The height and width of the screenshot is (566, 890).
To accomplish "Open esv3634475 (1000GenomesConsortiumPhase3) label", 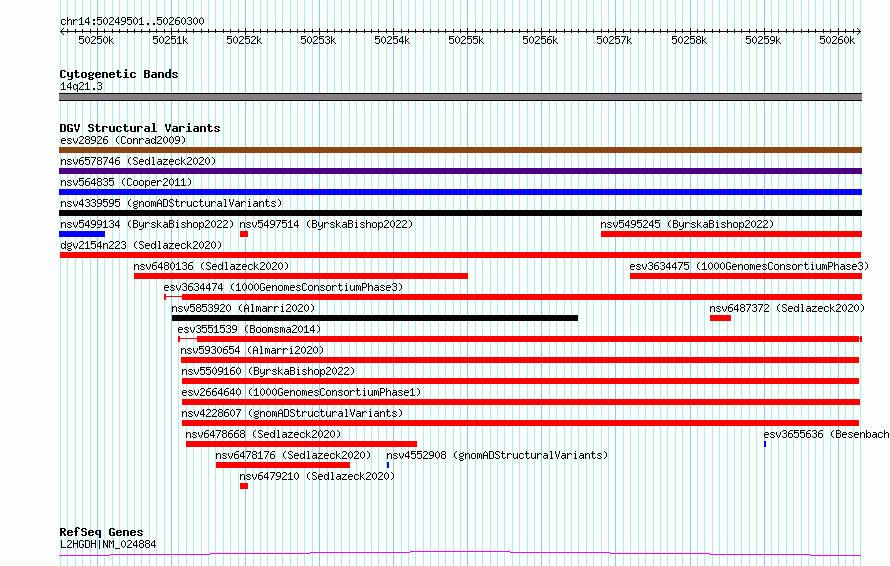I will pyautogui.click(x=749, y=266).
